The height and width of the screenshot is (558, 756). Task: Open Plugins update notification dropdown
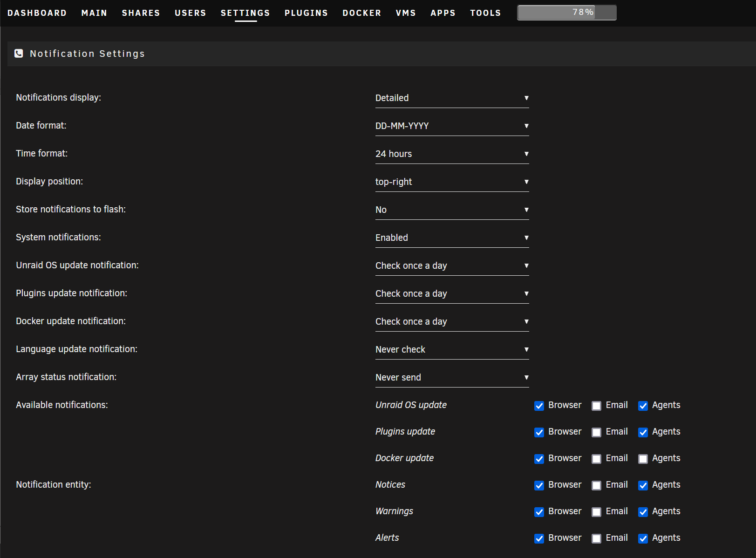coord(452,293)
